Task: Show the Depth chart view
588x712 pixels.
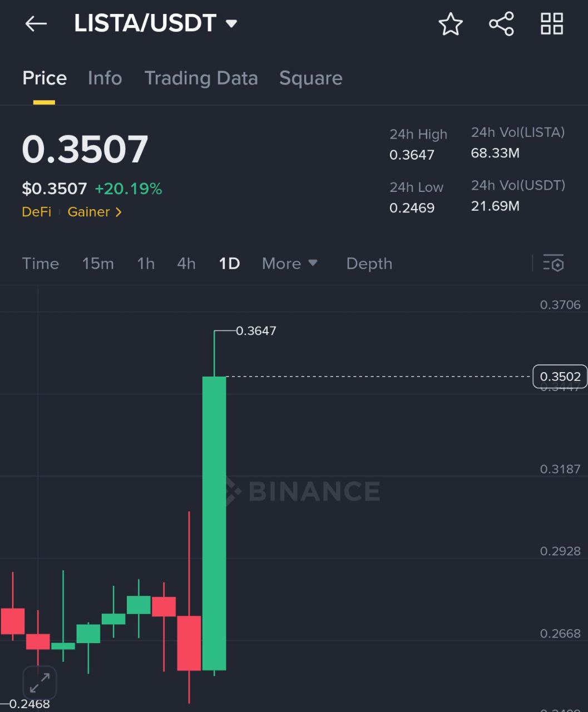Action: (x=369, y=263)
